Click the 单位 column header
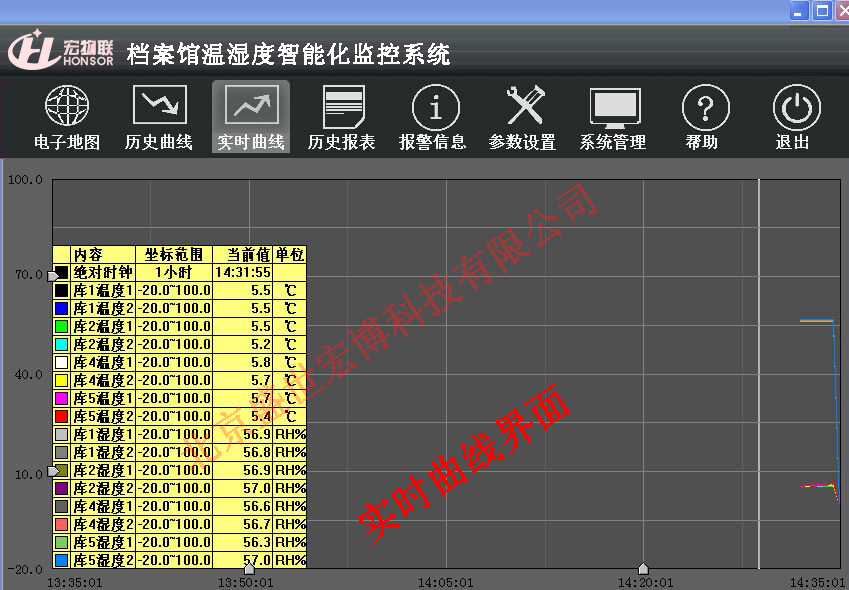The height and width of the screenshot is (590, 849). coord(290,254)
